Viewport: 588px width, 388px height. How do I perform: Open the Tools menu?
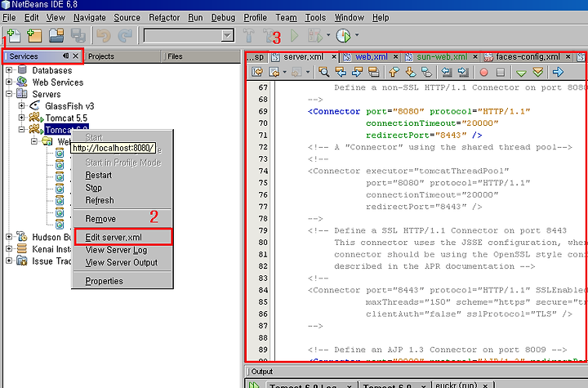[x=315, y=18]
